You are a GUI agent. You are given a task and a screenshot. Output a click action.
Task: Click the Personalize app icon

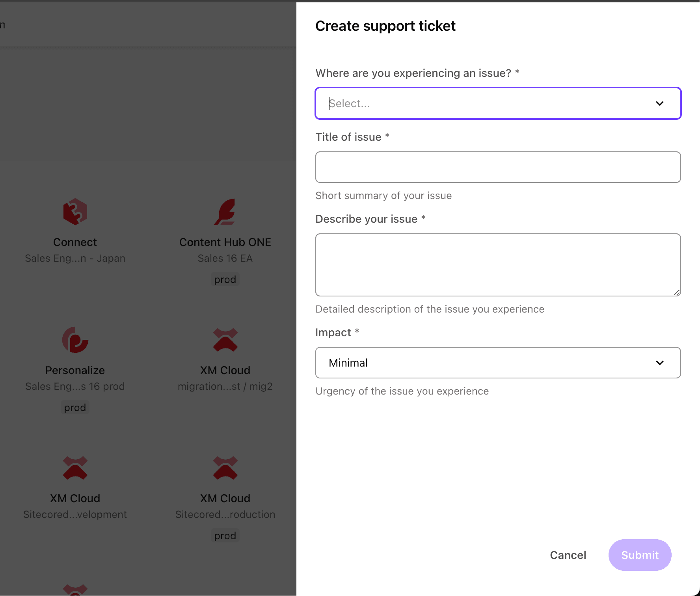[x=75, y=340]
